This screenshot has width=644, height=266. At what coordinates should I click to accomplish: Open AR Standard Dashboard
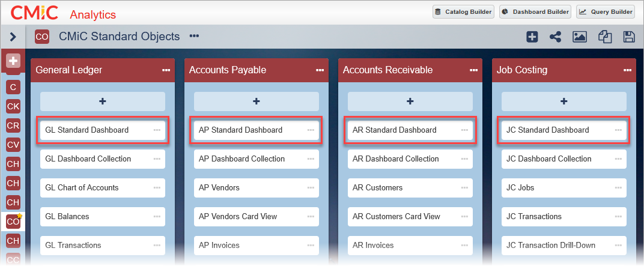coord(410,130)
